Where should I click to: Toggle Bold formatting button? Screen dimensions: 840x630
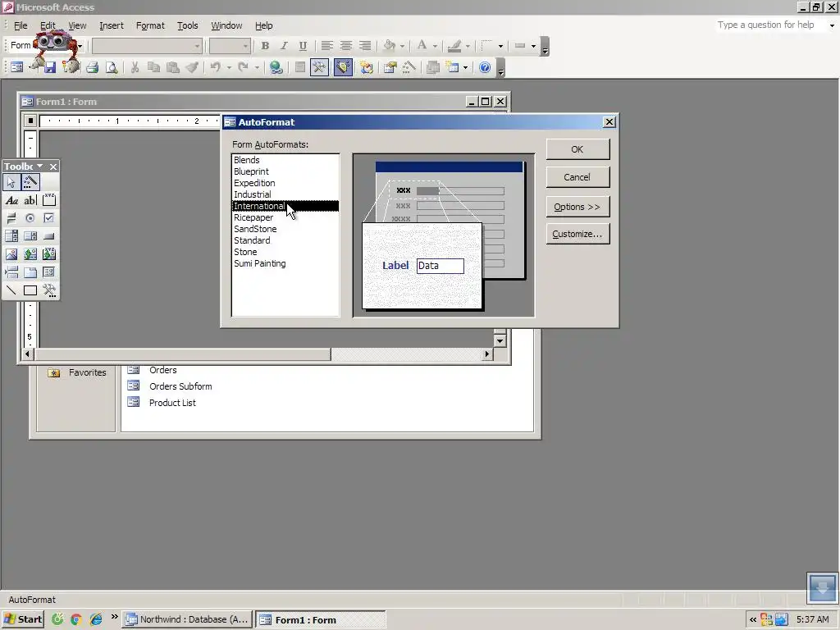(x=265, y=46)
